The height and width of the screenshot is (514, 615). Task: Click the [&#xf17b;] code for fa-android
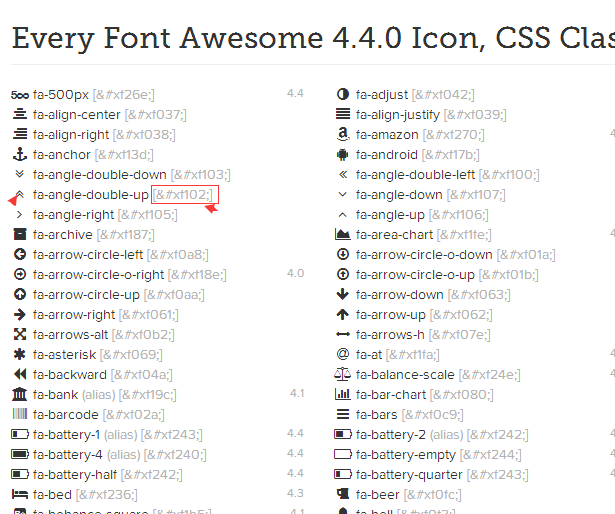point(451,155)
